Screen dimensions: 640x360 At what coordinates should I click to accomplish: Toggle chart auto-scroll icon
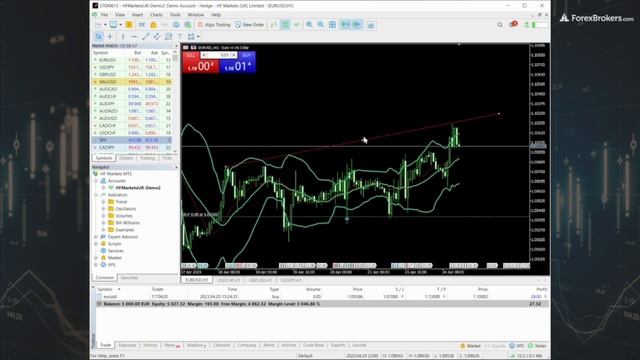[345, 25]
